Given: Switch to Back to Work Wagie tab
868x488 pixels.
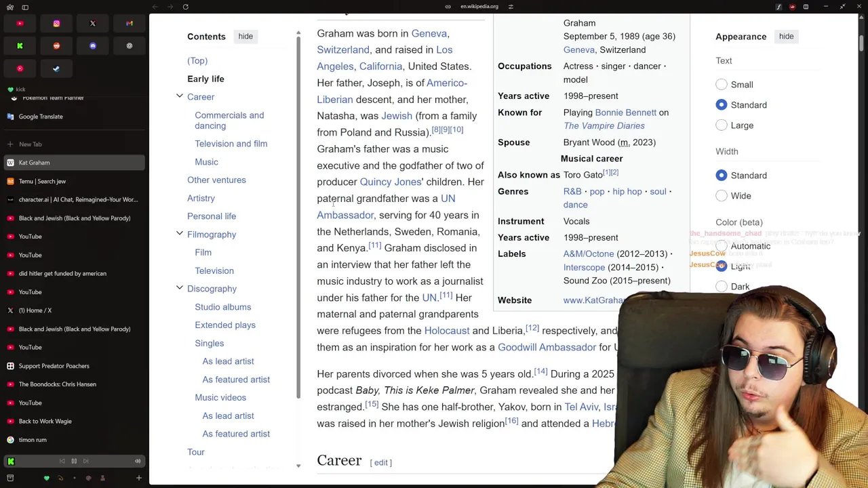Looking at the screenshot, I should [x=73, y=421].
